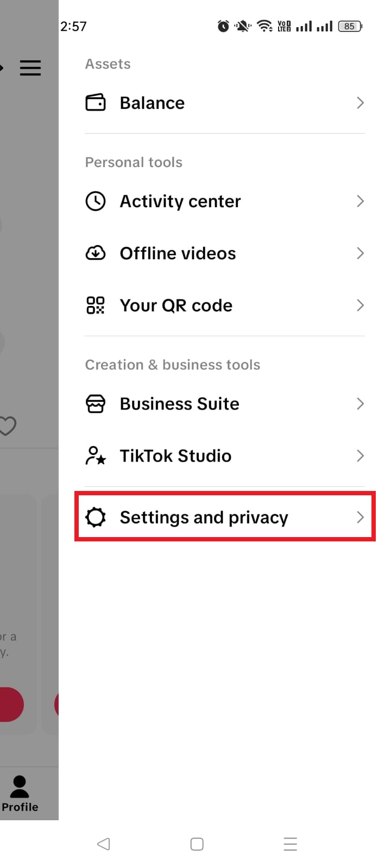Open the Balance wallet icon
The height and width of the screenshot is (868, 391).
point(96,103)
